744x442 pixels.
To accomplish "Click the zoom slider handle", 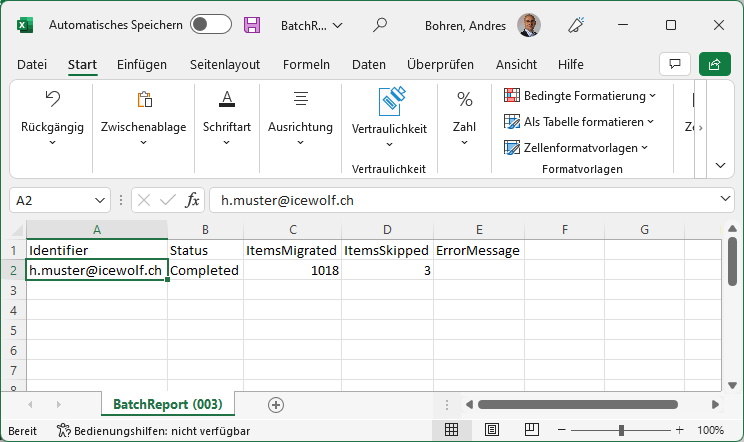I will point(621,430).
